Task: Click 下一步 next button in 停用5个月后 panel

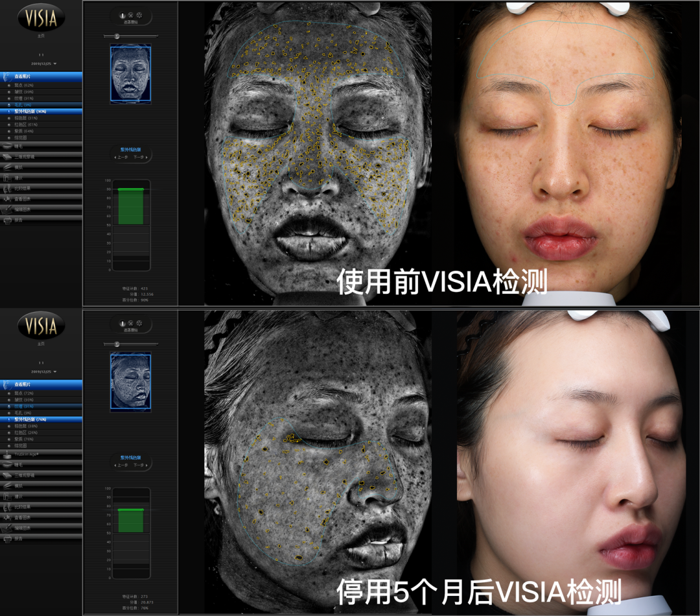Action: (x=140, y=465)
